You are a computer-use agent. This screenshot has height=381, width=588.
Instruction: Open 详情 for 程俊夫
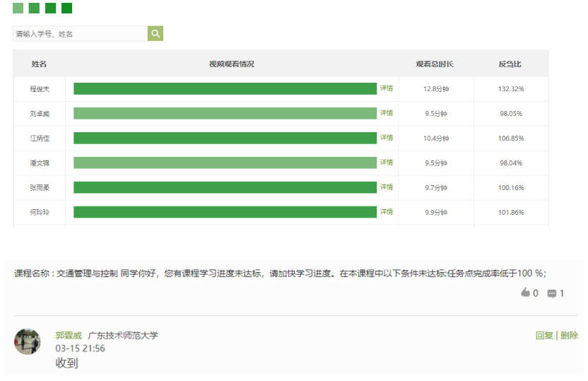click(x=387, y=88)
